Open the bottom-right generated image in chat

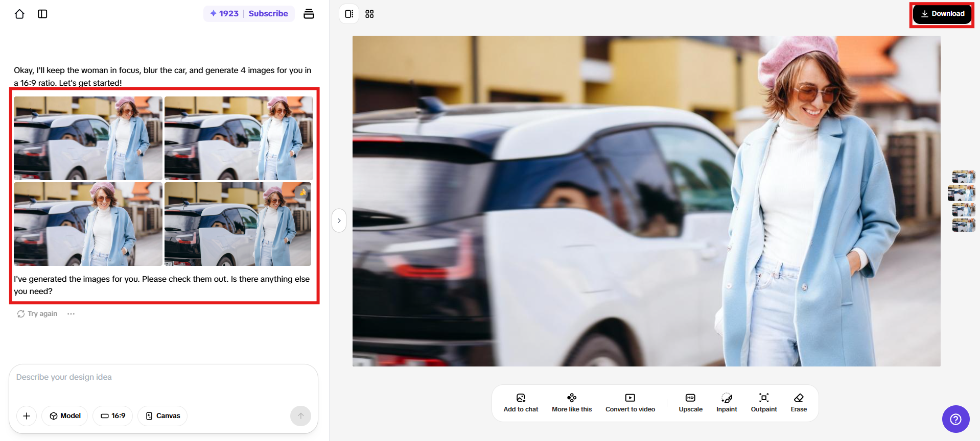coord(238,224)
